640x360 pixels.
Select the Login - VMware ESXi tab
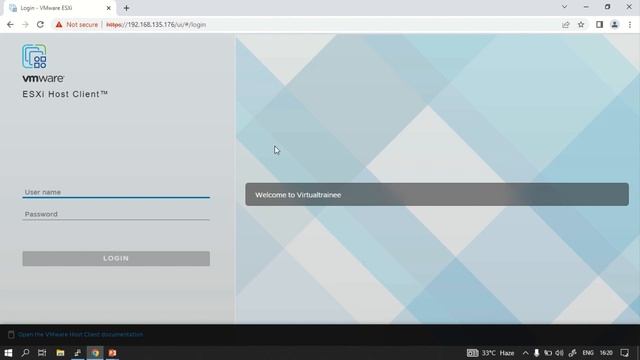[59, 8]
